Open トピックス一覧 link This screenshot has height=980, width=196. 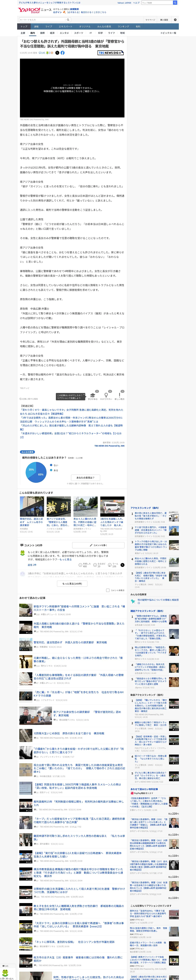tap(168, 33)
